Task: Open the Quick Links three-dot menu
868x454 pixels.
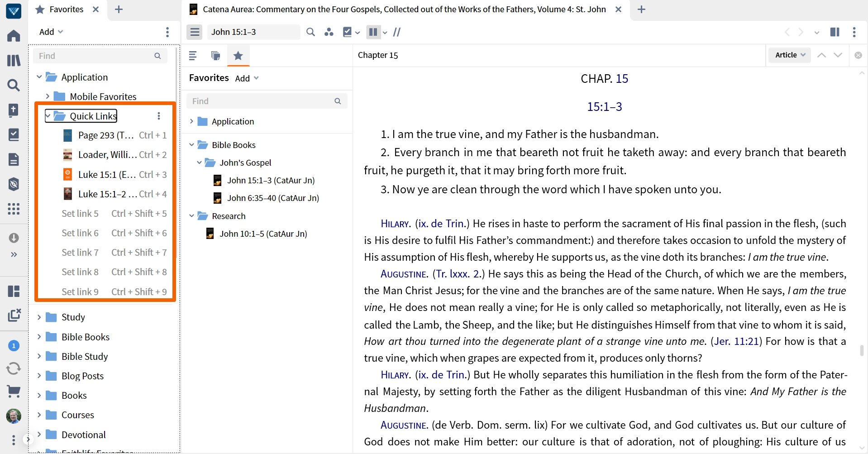Action: click(x=159, y=116)
